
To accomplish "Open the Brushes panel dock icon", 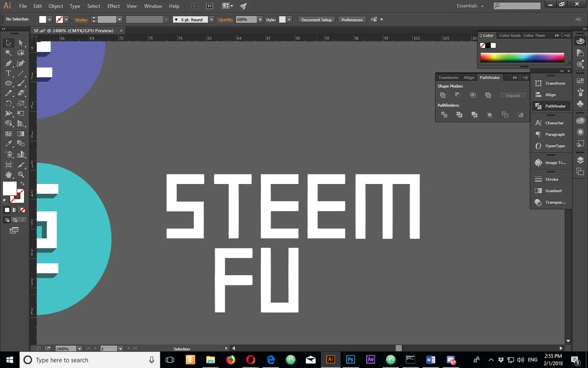I will click(x=580, y=92).
